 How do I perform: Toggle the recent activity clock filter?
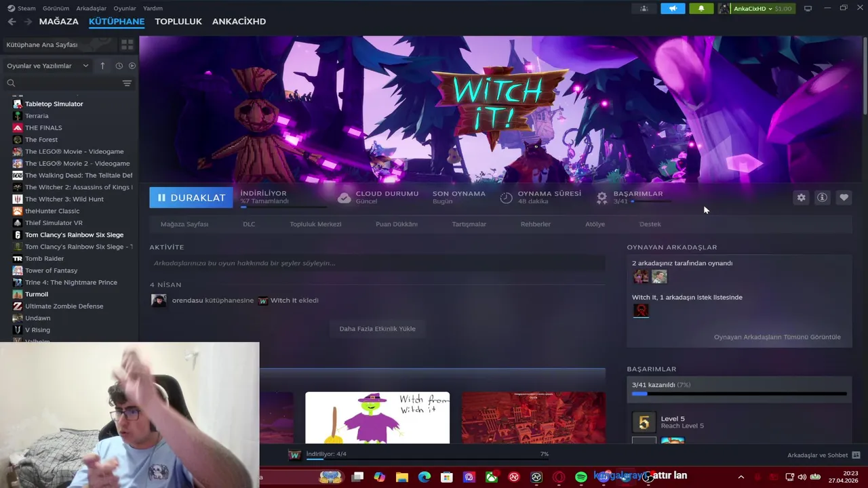(119, 66)
